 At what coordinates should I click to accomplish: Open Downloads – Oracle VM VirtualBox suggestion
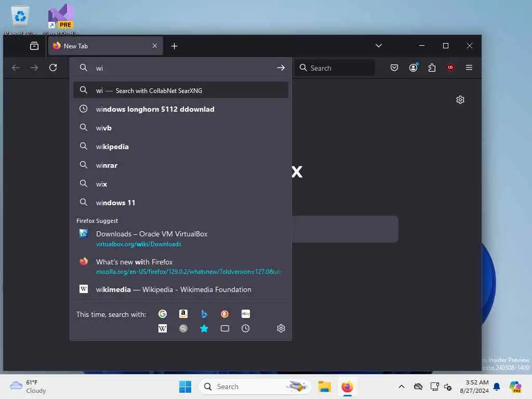pyautogui.click(x=181, y=238)
